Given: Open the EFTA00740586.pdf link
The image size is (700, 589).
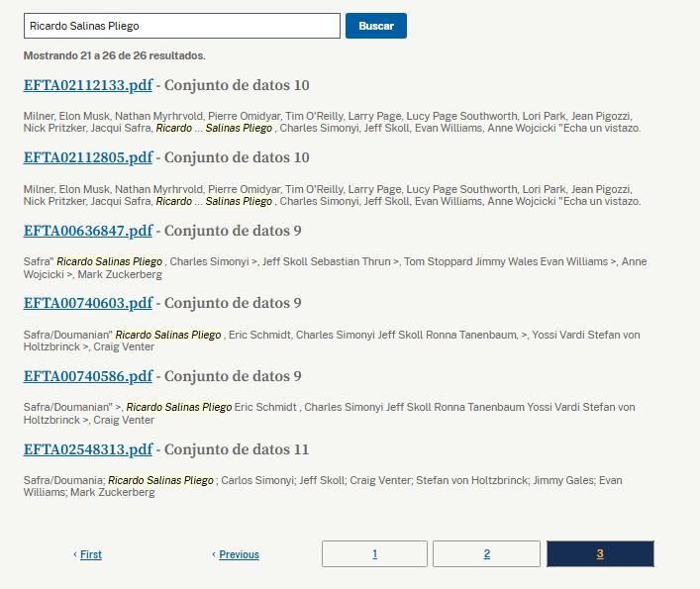Looking at the screenshot, I should click(x=88, y=376).
